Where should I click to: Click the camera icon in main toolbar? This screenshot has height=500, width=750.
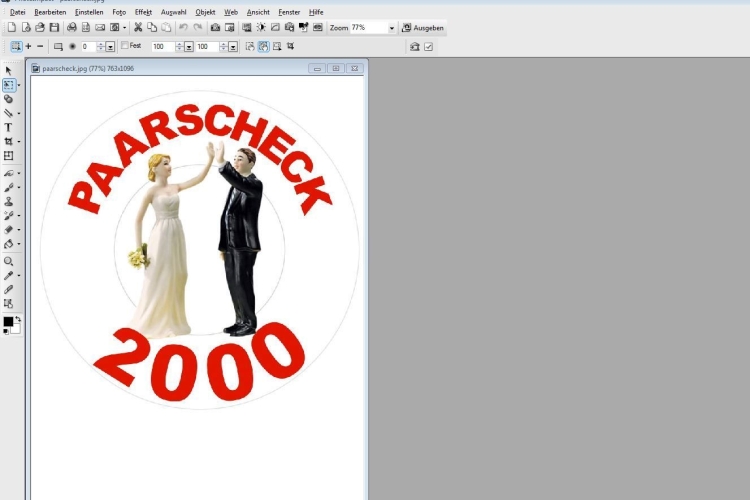point(215,27)
